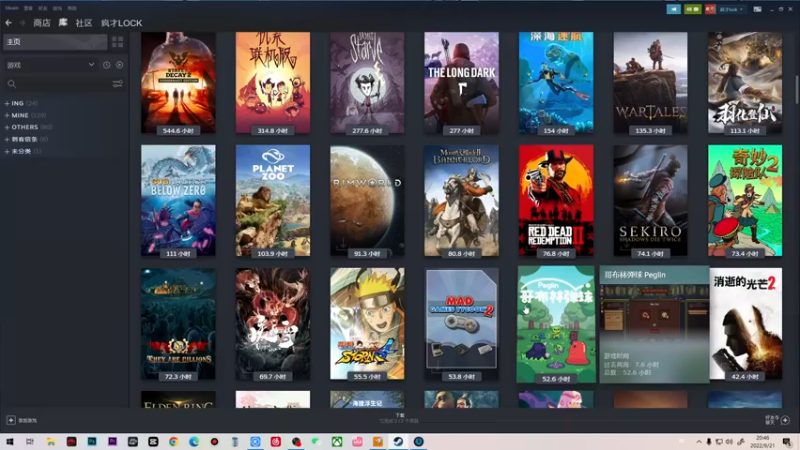The image size is (800, 450).
Task: Open 羽化登仙 game cover
Action: tap(744, 83)
